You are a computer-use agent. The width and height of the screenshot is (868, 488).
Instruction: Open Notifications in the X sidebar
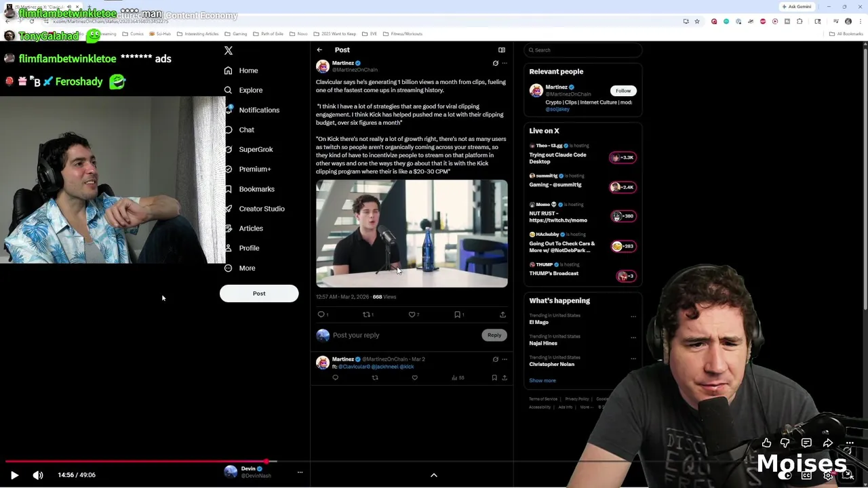pyautogui.click(x=251, y=110)
